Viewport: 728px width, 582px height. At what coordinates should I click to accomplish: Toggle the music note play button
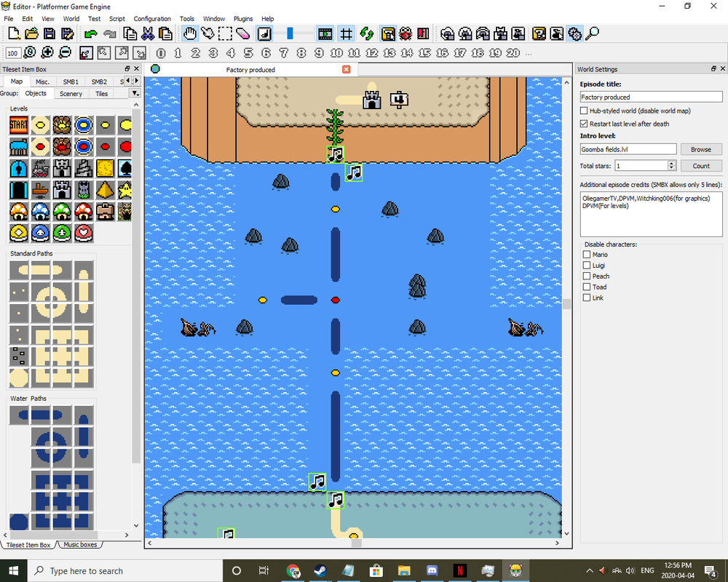(x=265, y=34)
